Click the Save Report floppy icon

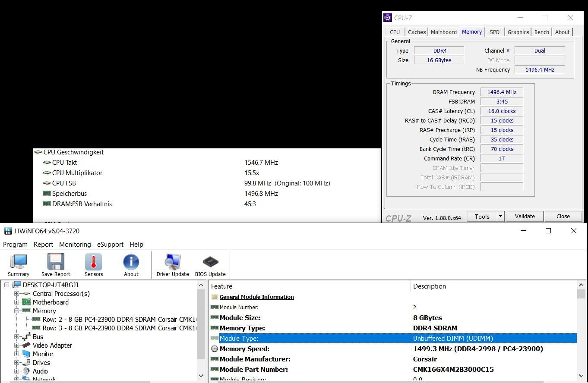click(x=56, y=261)
